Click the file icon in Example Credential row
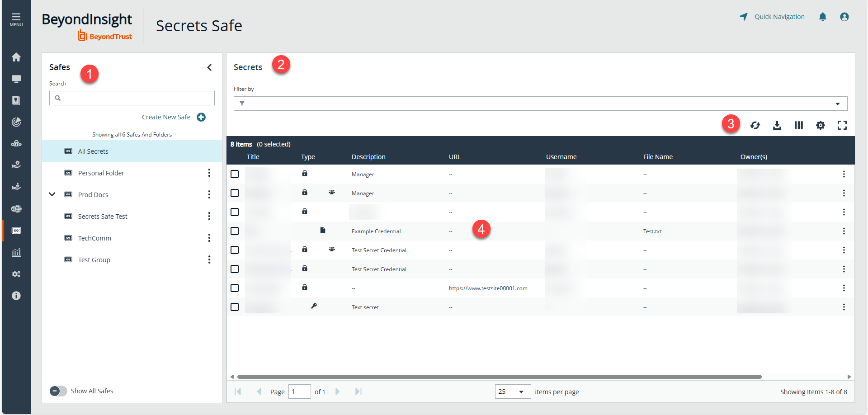This screenshot has height=415, width=868. pos(323,230)
